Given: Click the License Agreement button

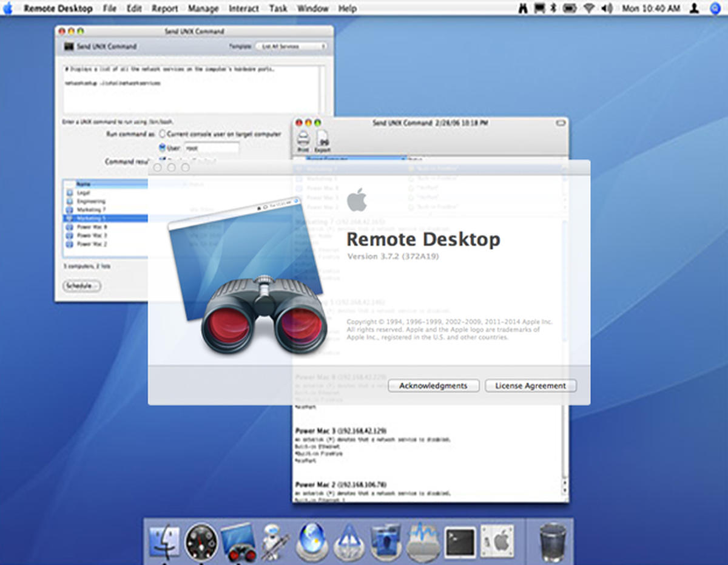Looking at the screenshot, I should point(531,385).
